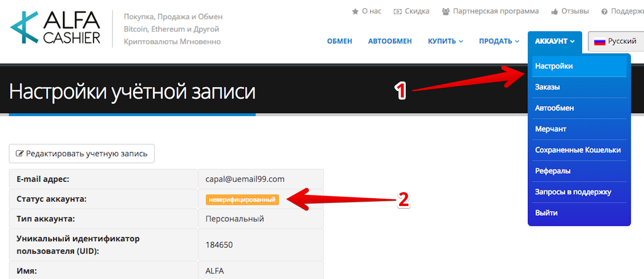The height and width of the screenshot is (279, 644).
Task: Open the Отзывы link
Action: tap(575, 11)
